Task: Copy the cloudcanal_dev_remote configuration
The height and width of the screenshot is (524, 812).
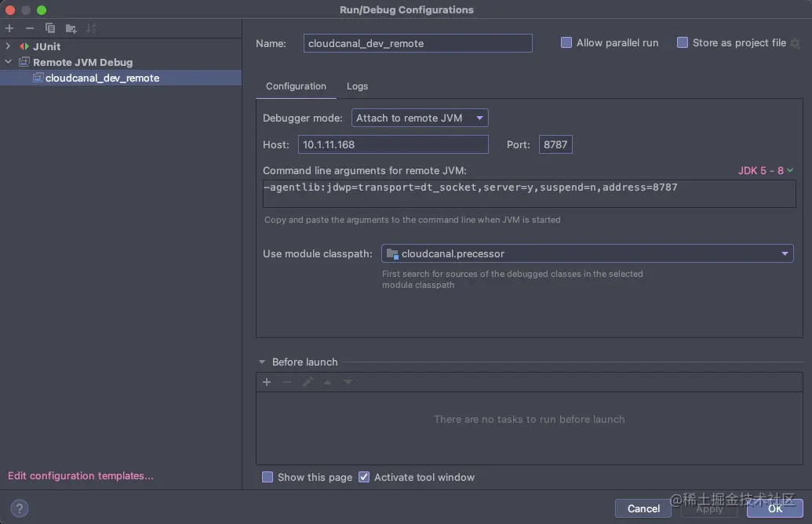Action: pyautogui.click(x=50, y=28)
